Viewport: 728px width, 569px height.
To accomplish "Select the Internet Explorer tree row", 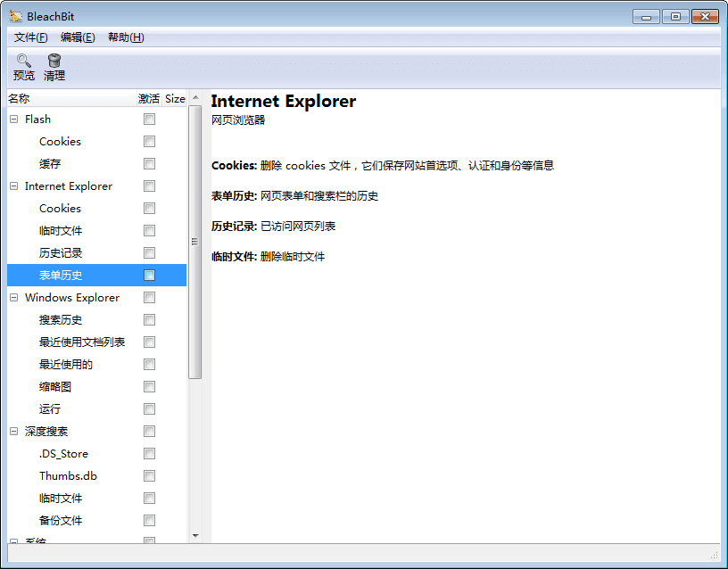I will (x=68, y=186).
